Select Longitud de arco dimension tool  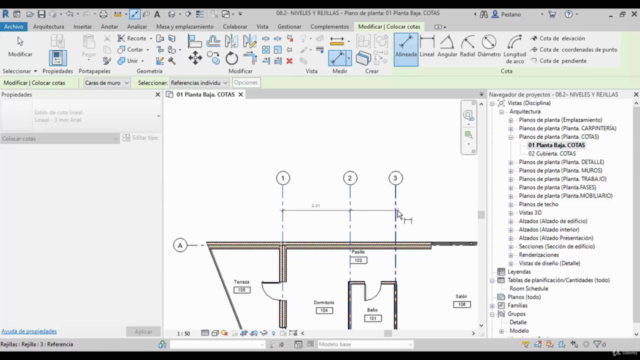[515, 49]
